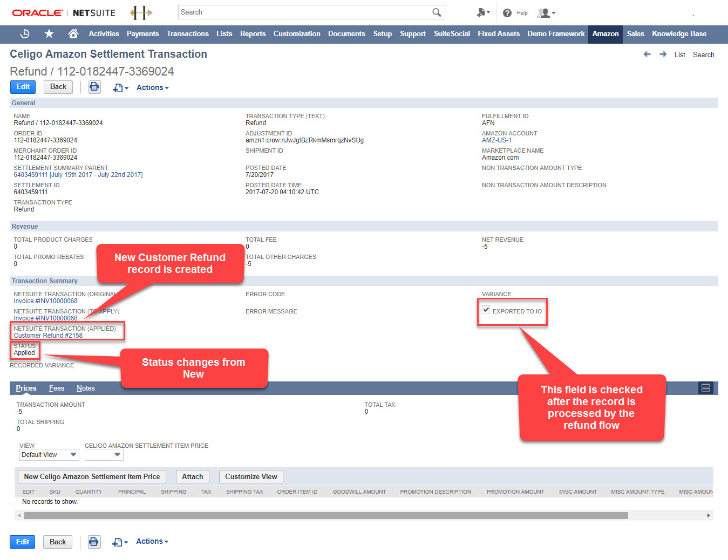Open the Amazon menu

(x=605, y=33)
